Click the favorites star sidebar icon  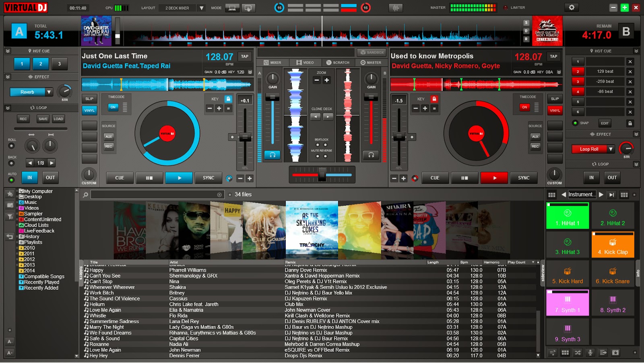coord(10,194)
